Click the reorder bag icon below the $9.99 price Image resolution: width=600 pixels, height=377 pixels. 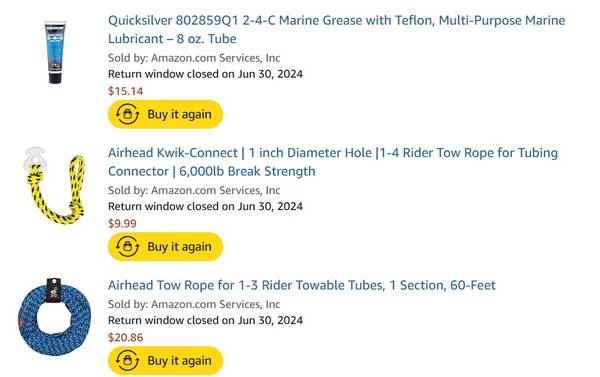tap(127, 246)
